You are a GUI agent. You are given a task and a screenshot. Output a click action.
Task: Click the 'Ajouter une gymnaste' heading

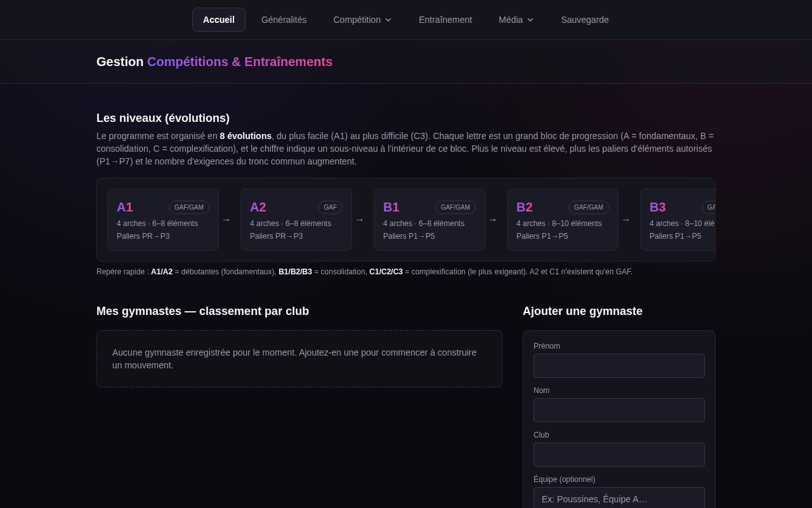pyautogui.click(x=582, y=311)
